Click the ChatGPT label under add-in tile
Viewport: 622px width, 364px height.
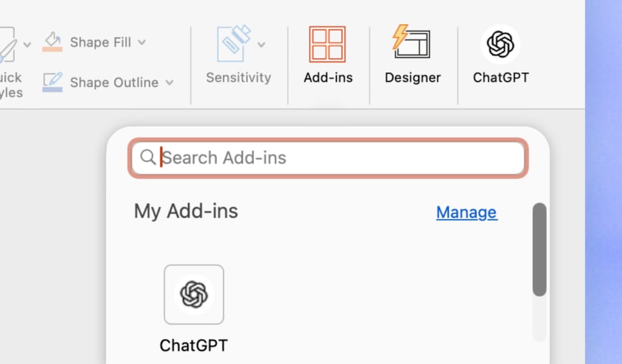(194, 345)
